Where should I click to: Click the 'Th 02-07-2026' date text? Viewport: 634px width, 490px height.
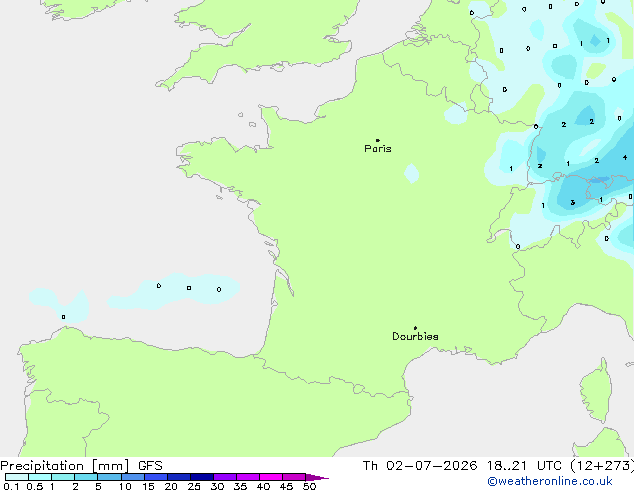(x=420, y=466)
